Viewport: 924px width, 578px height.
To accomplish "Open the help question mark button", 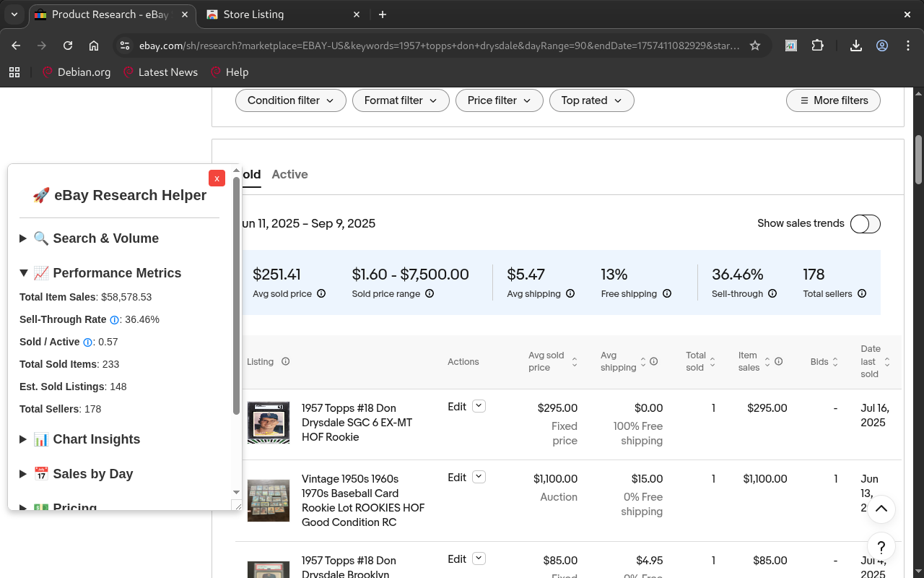I will point(881,547).
